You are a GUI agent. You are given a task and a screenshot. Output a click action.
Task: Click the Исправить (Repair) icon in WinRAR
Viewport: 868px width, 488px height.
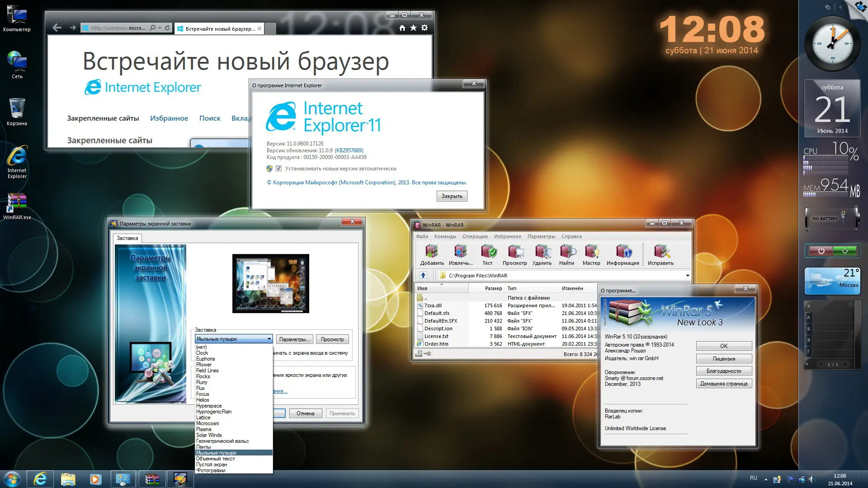661,253
